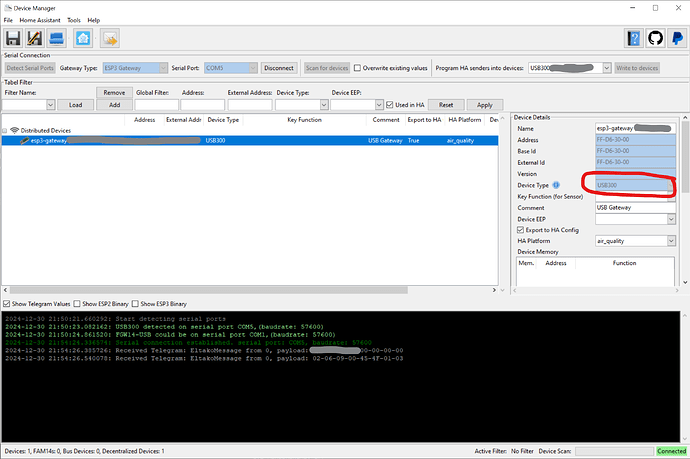Image resolution: width=690 pixels, height=459 pixels.
Task: Click the Comment column header
Action: [386, 120]
